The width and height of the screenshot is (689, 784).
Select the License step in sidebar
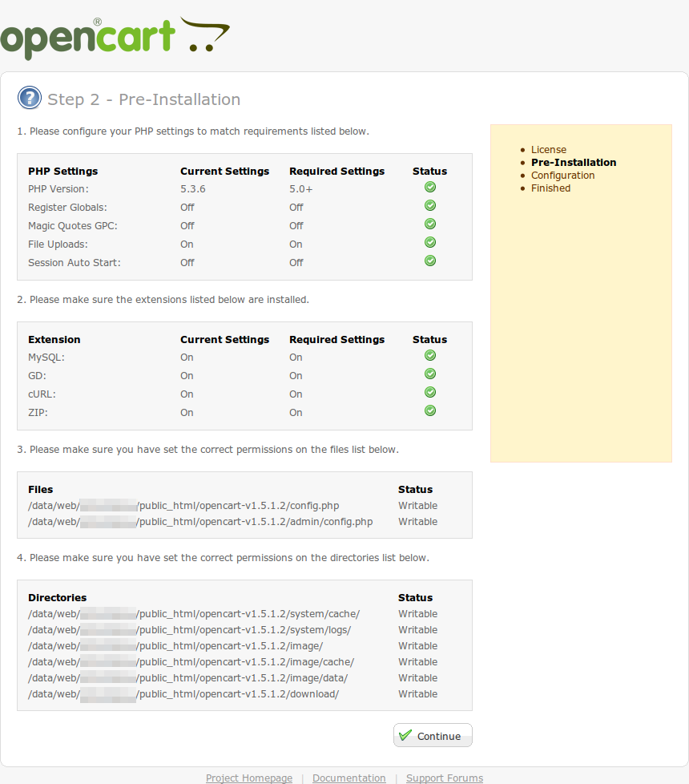pyautogui.click(x=549, y=149)
